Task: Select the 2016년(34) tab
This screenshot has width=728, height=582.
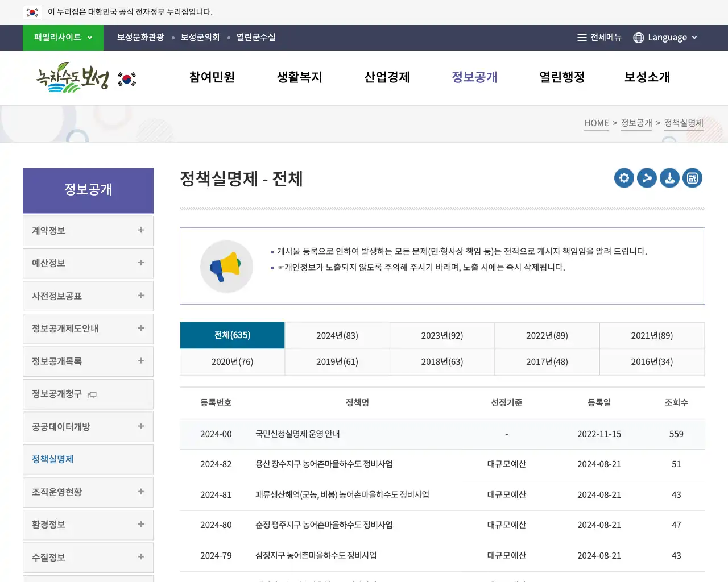Action: 652,362
